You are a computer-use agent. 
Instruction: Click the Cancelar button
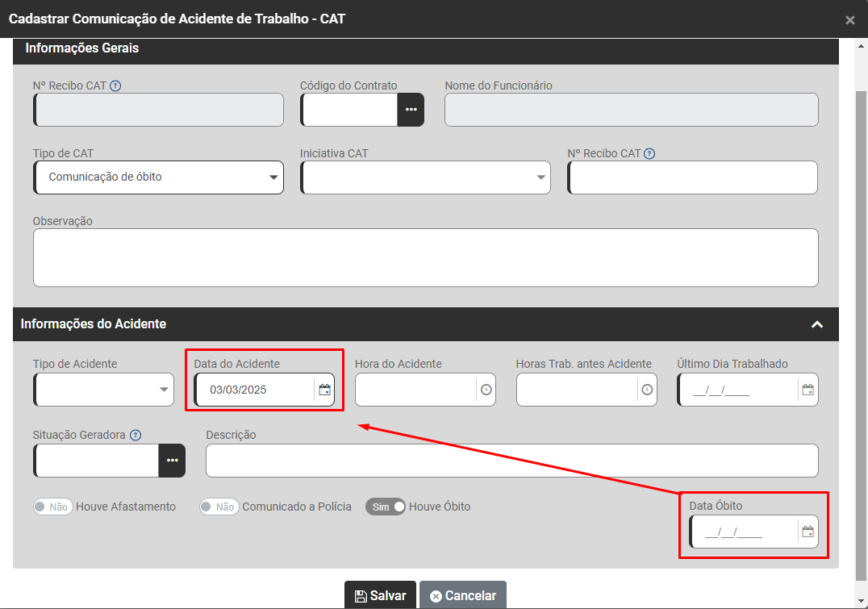pyautogui.click(x=462, y=595)
